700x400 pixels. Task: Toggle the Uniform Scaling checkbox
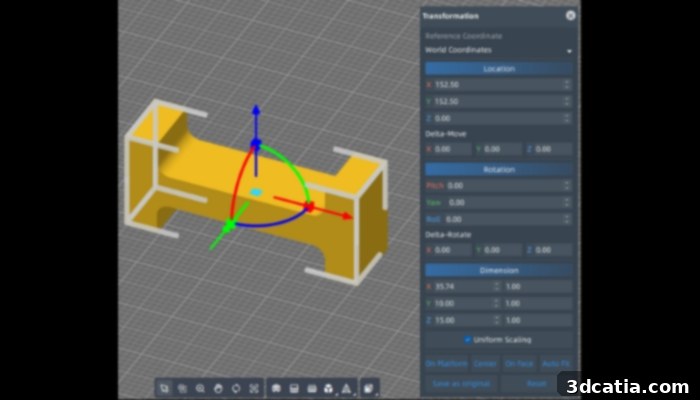467,340
